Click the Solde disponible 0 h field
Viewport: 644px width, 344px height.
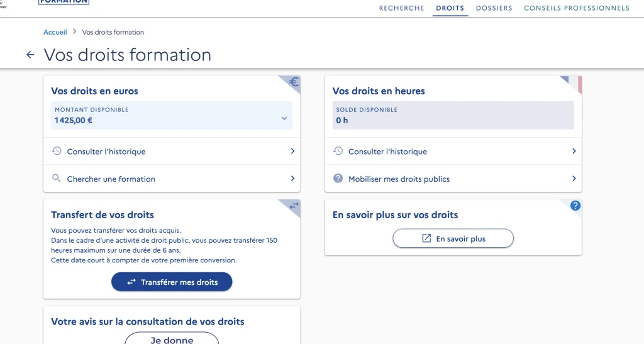click(453, 115)
